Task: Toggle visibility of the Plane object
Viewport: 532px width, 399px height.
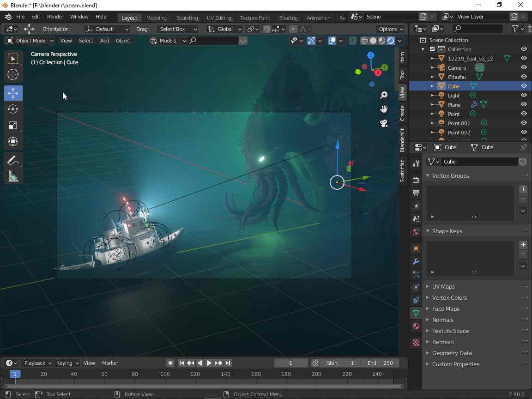Action: pyautogui.click(x=524, y=104)
